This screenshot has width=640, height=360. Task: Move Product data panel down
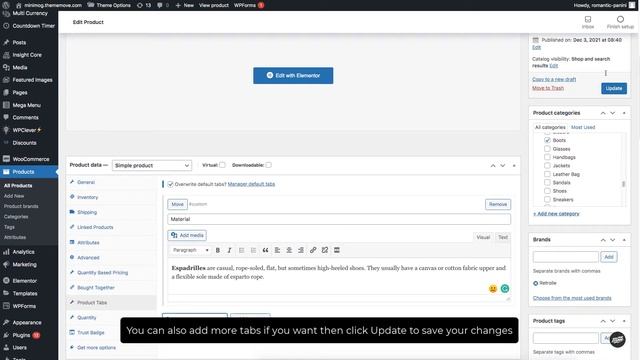503,165
